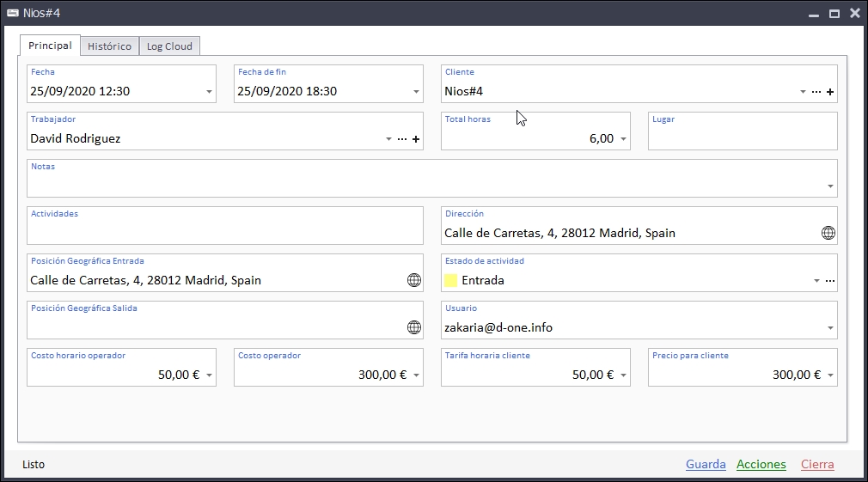Open the Usuario dropdown list

(830, 328)
